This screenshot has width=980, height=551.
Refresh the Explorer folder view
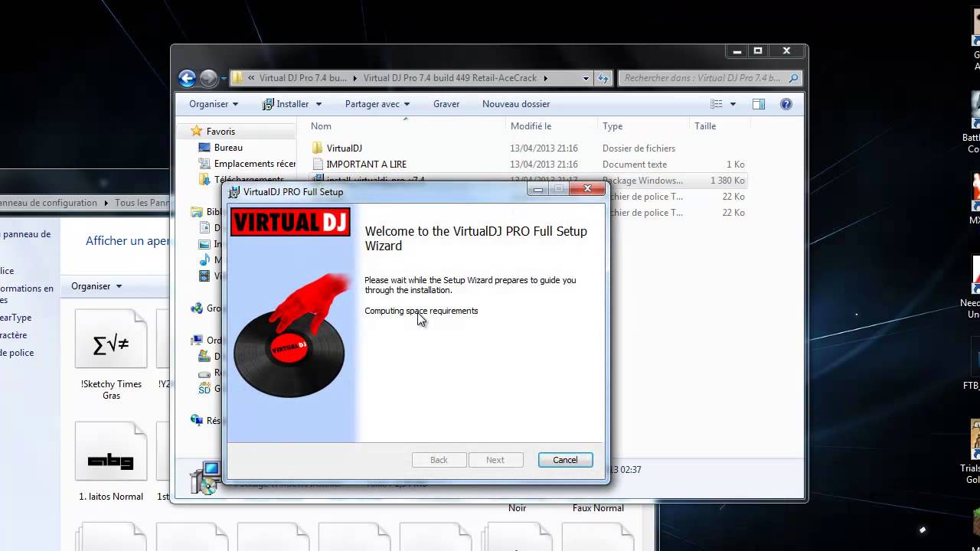[x=603, y=78]
